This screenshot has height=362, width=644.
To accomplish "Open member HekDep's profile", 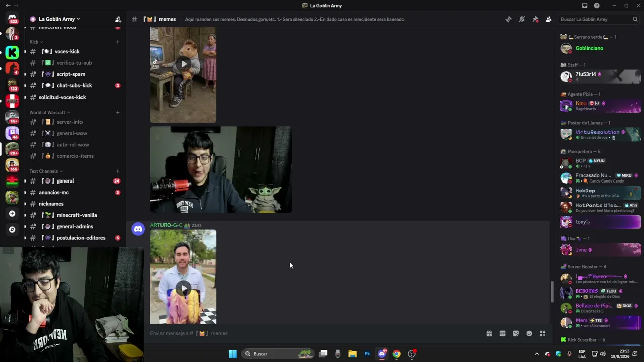I will click(x=601, y=193).
